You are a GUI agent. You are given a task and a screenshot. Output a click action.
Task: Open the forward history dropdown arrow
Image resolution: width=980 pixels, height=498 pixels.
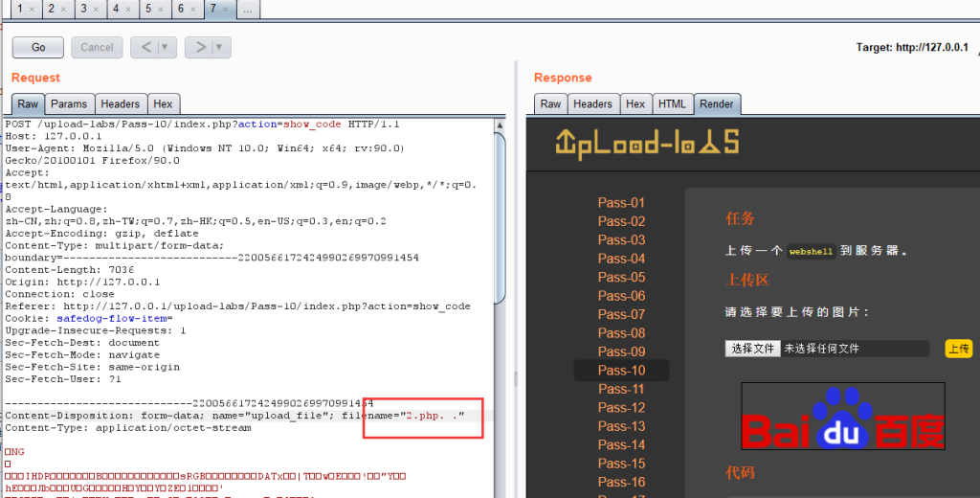tap(219, 47)
